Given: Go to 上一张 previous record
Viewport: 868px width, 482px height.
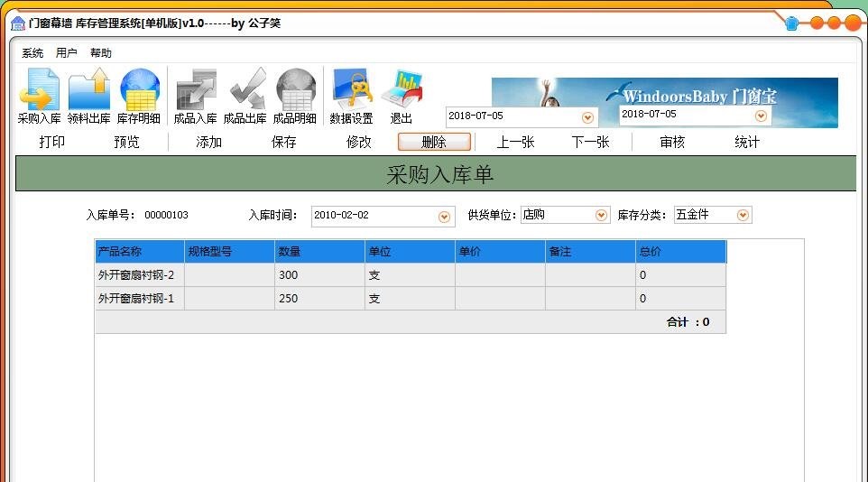Looking at the screenshot, I should point(515,142).
